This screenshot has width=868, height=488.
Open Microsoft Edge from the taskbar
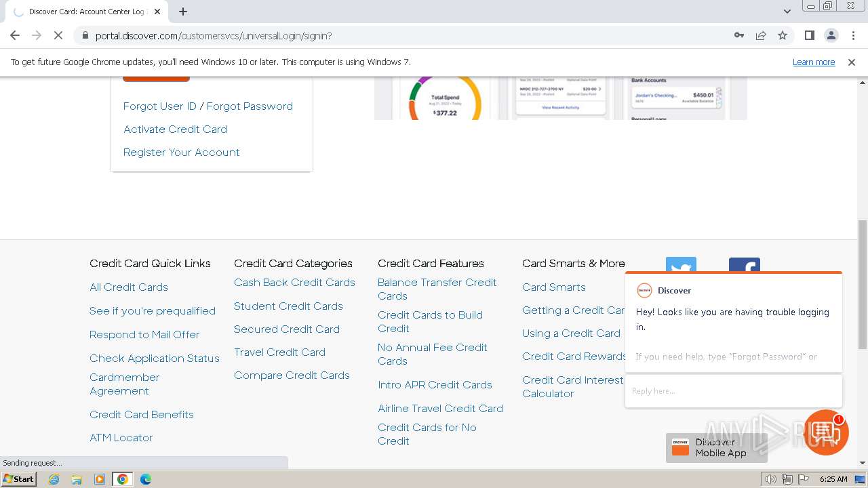[x=146, y=479]
